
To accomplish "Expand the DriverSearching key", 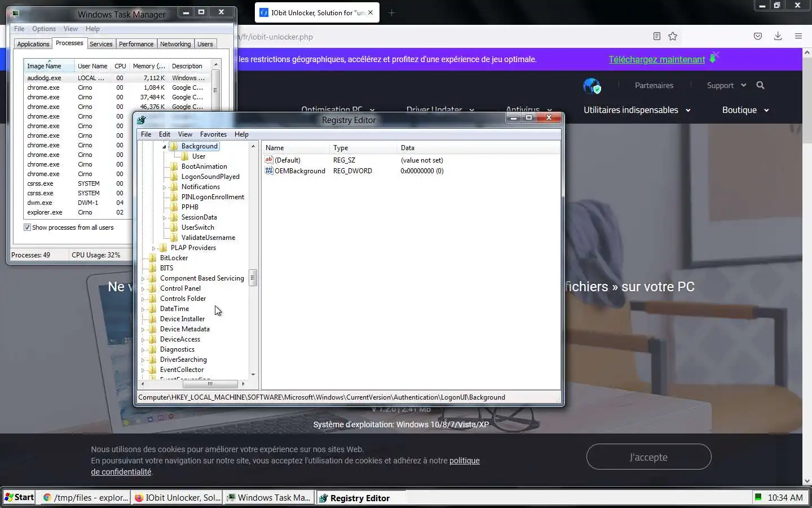I will click(x=143, y=360).
